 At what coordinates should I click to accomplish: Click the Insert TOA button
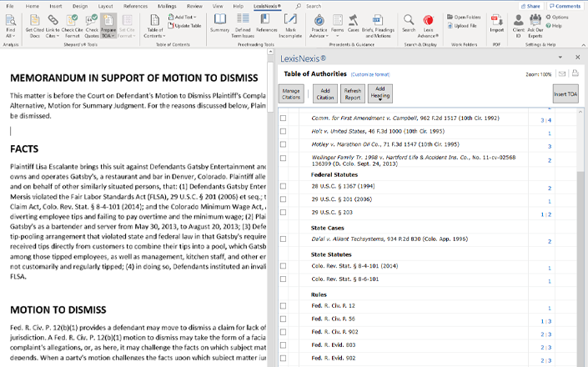click(565, 93)
